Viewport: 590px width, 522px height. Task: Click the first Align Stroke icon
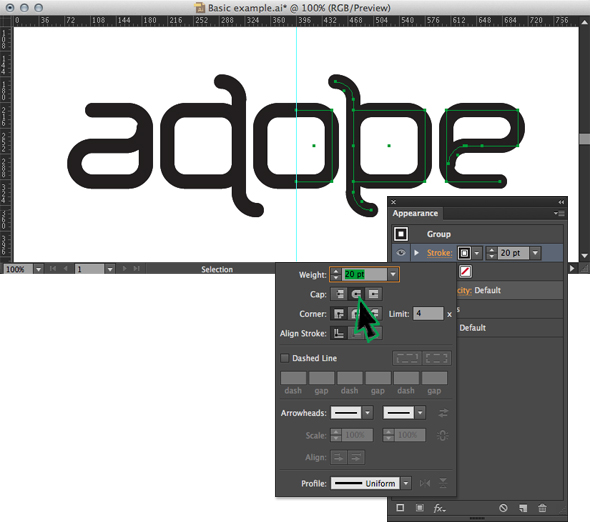339,333
